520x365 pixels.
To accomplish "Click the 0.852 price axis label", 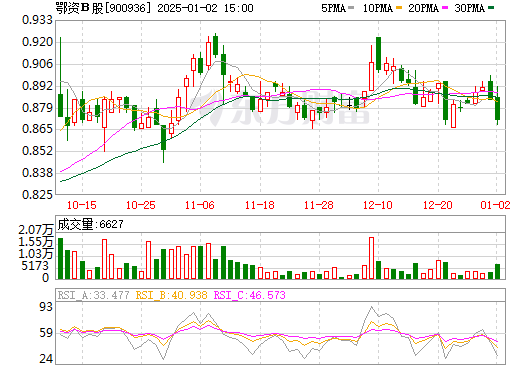I will click(x=37, y=151).
